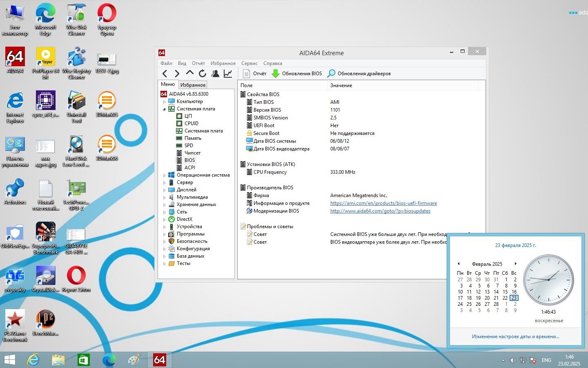Click the volume icon in system tray
Screen dimensions: 588x368
pyautogui.click(x=513, y=360)
